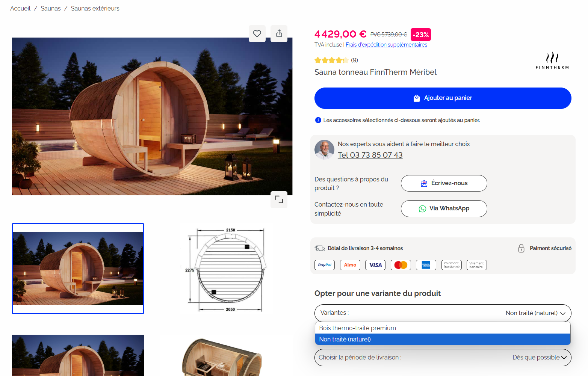
Task: Click the delivery truck icon
Action: point(320,248)
